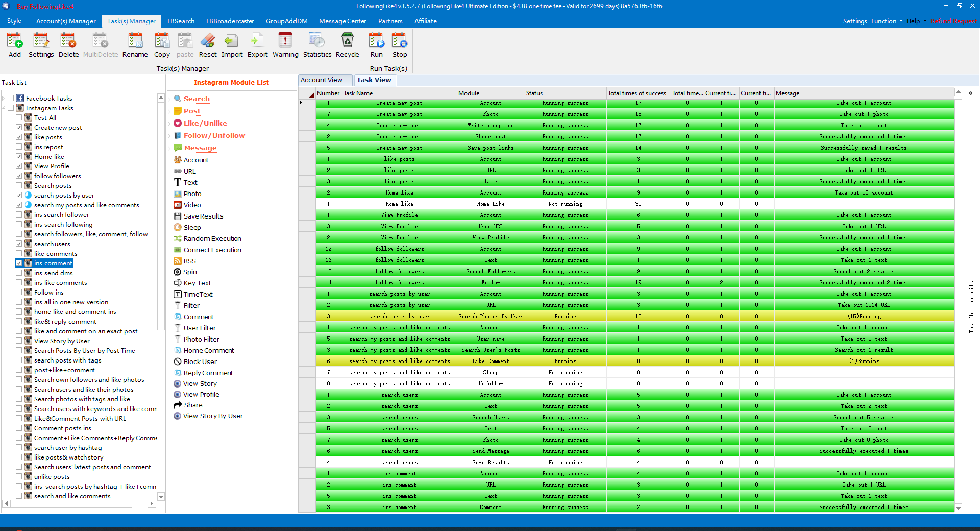The height and width of the screenshot is (531, 980).
Task: Expand the Like/Unlike module group
Action: tap(169, 123)
